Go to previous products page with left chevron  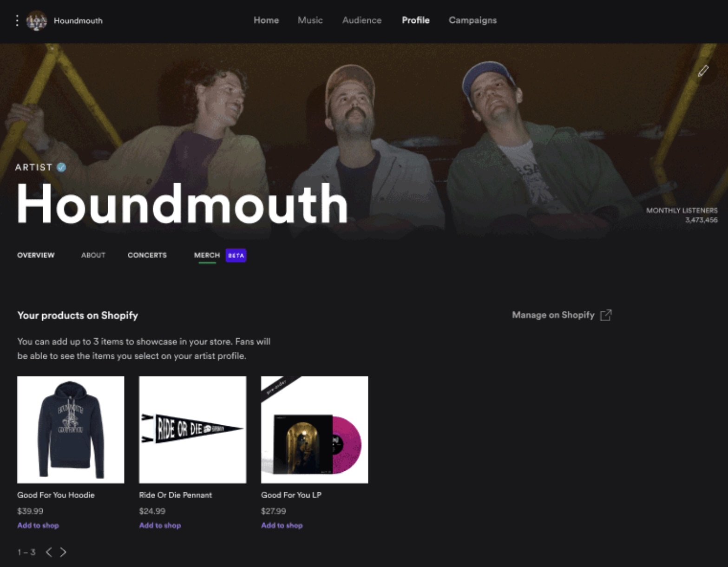pos(49,552)
